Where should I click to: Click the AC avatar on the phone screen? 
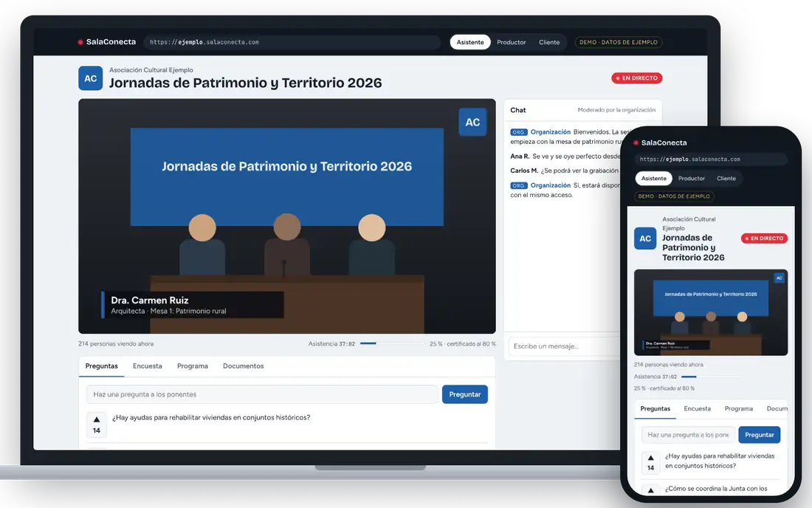point(645,238)
